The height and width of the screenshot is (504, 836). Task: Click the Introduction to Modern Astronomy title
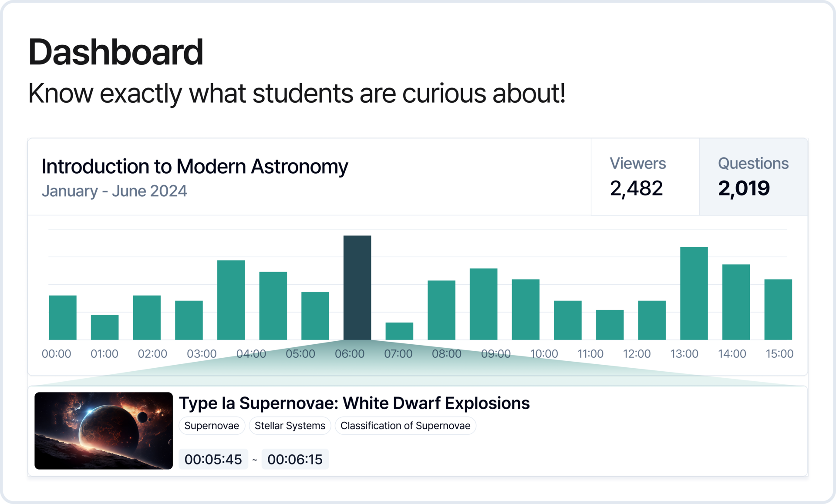pos(195,167)
